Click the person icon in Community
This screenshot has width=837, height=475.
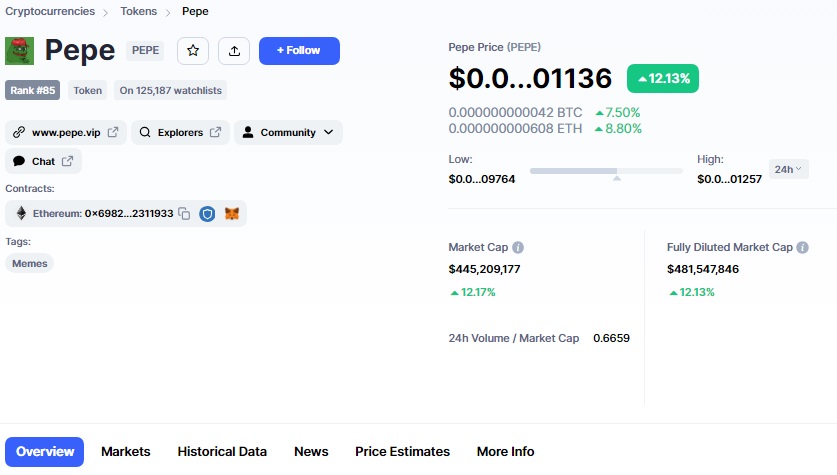(248, 132)
